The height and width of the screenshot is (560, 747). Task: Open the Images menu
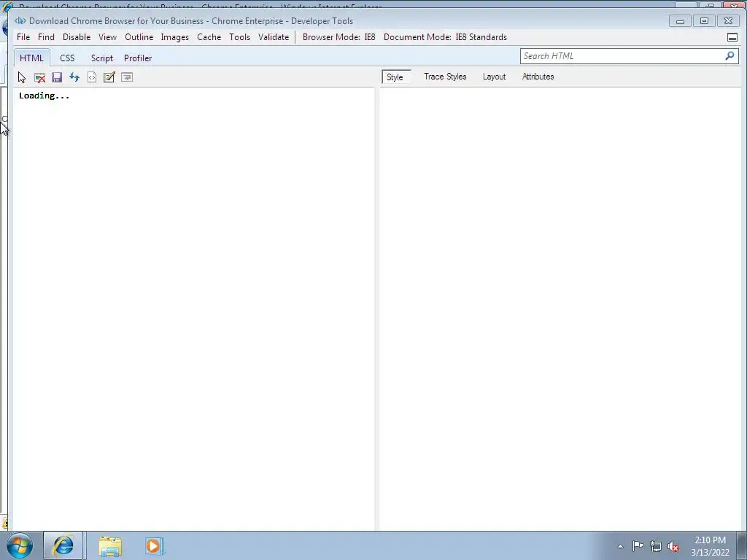tap(175, 37)
